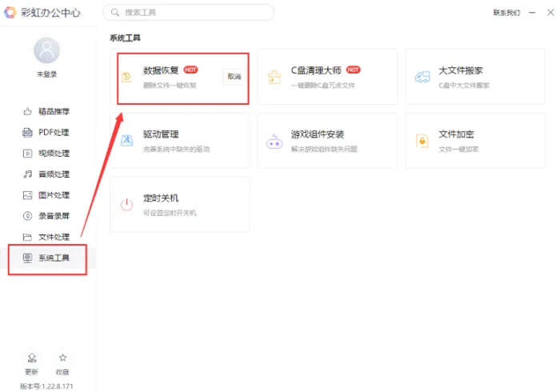The image size is (560, 392).
Task: Select 文件处理 sidebar item
Action: click(x=46, y=237)
